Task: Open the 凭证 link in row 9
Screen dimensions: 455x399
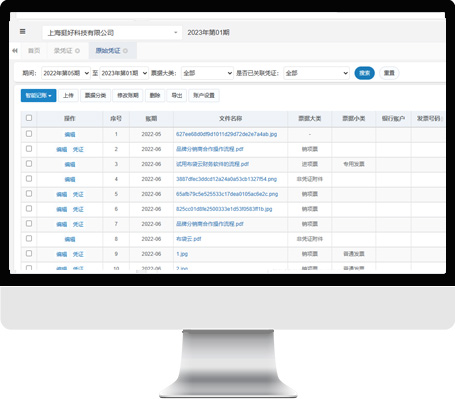Action: (x=78, y=254)
